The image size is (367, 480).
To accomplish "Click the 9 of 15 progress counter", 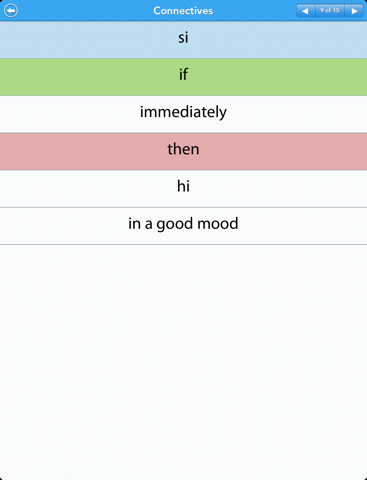I will pos(330,11).
